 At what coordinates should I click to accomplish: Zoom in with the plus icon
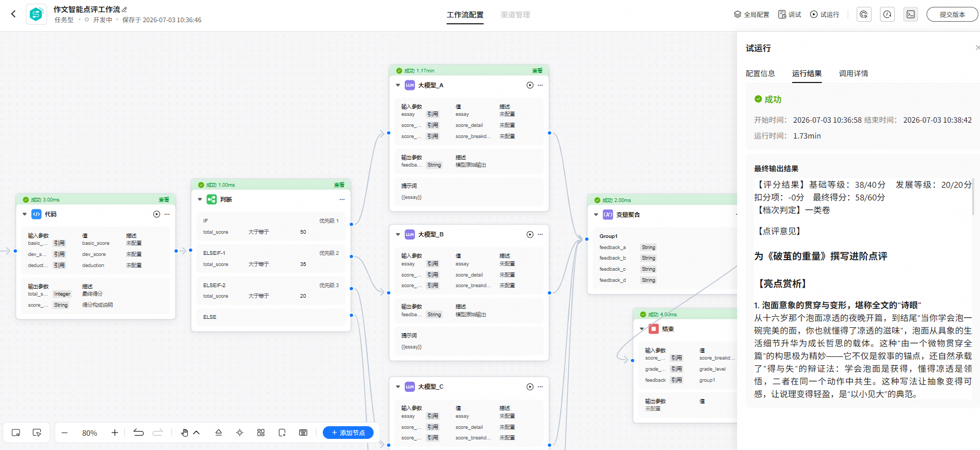115,433
